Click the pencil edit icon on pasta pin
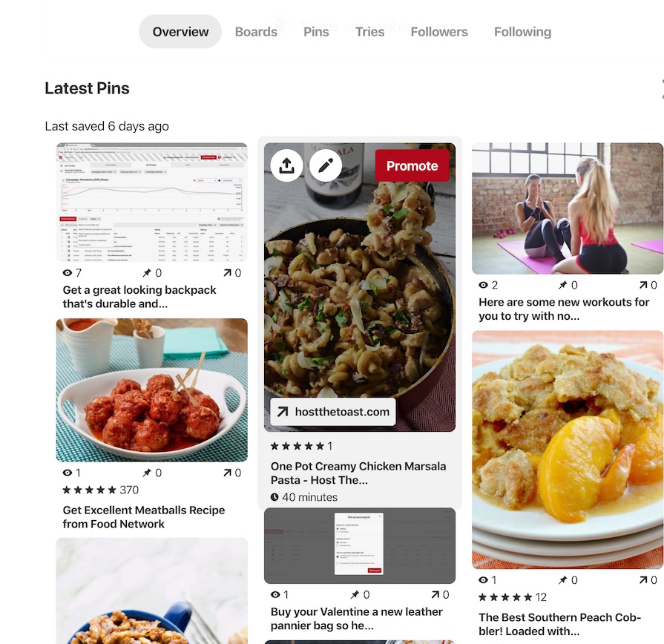This screenshot has width=664, height=644. (326, 165)
